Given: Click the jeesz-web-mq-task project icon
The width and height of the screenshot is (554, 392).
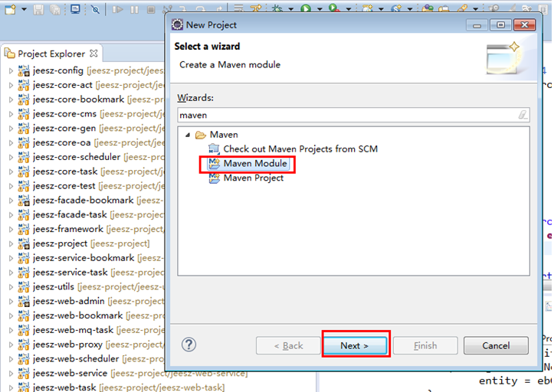Looking at the screenshot, I should click(x=24, y=330).
